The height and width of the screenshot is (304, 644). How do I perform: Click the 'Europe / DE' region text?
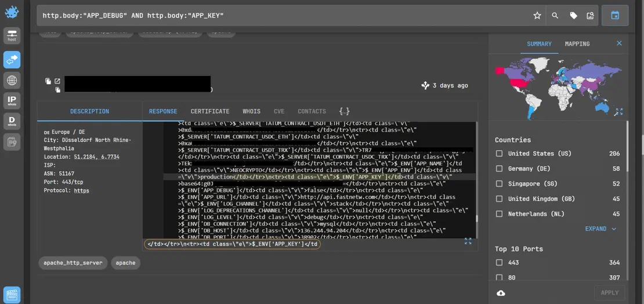(x=68, y=132)
